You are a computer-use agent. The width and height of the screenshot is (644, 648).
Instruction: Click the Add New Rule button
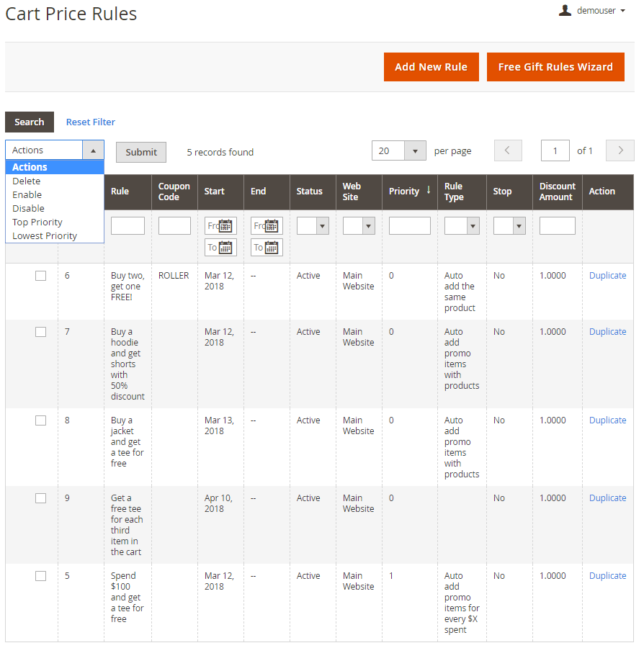tap(431, 67)
